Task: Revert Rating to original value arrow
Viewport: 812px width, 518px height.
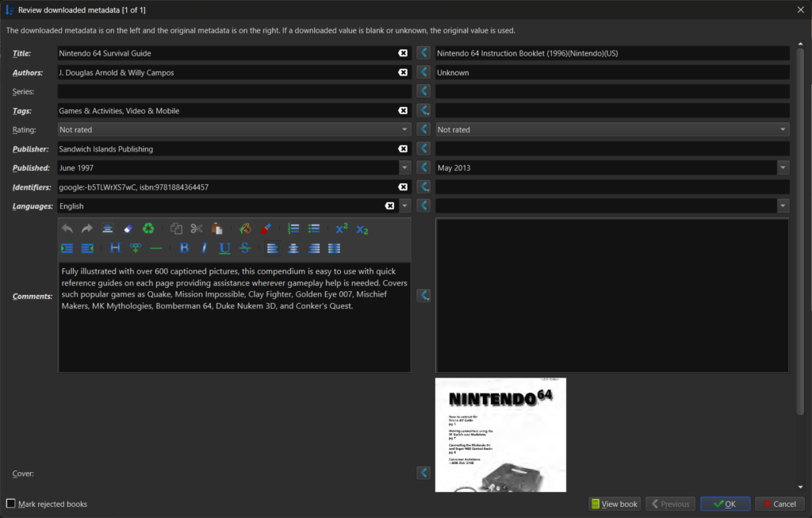Action: click(423, 129)
